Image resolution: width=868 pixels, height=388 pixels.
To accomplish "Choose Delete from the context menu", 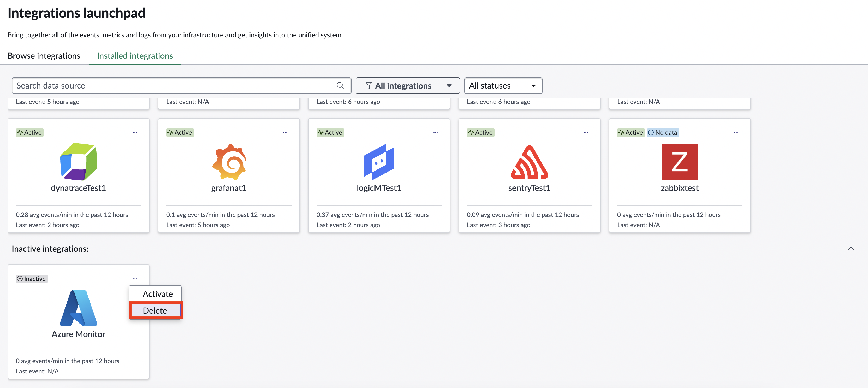I will 156,310.
